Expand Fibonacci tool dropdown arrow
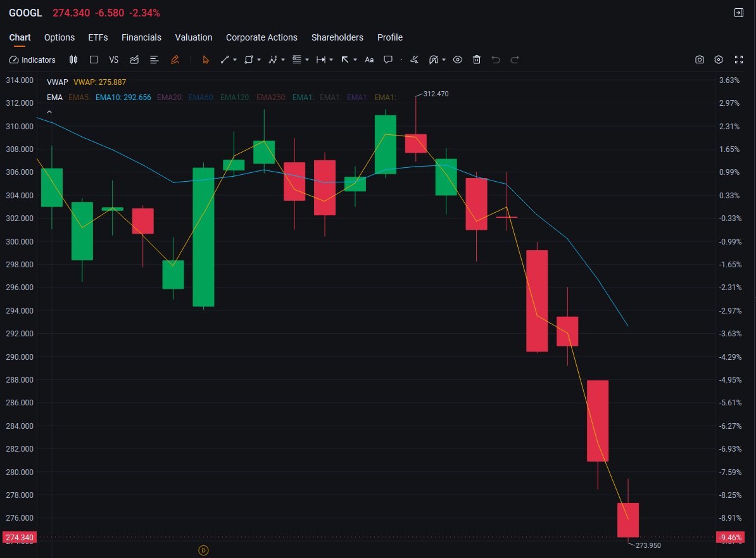756x558 pixels. (307, 60)
